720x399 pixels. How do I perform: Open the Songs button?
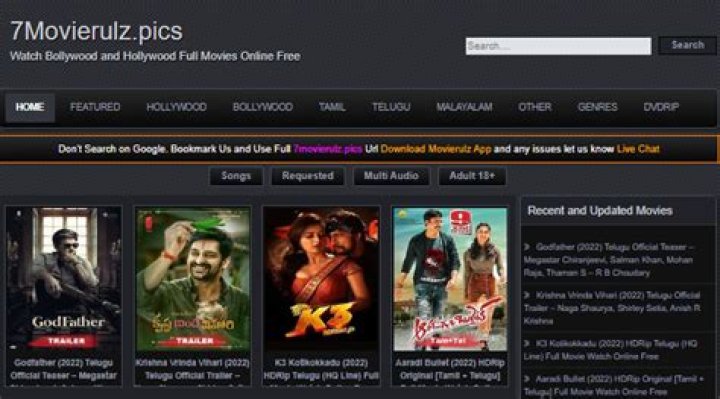[236, 176]
